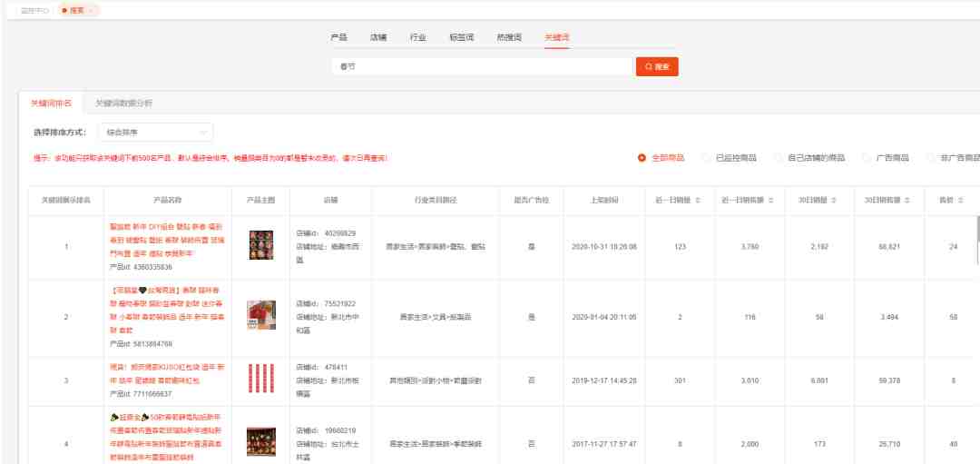980x464 pixels.
Task: Click the table vertical scrollbar
Action: [977, 241]
